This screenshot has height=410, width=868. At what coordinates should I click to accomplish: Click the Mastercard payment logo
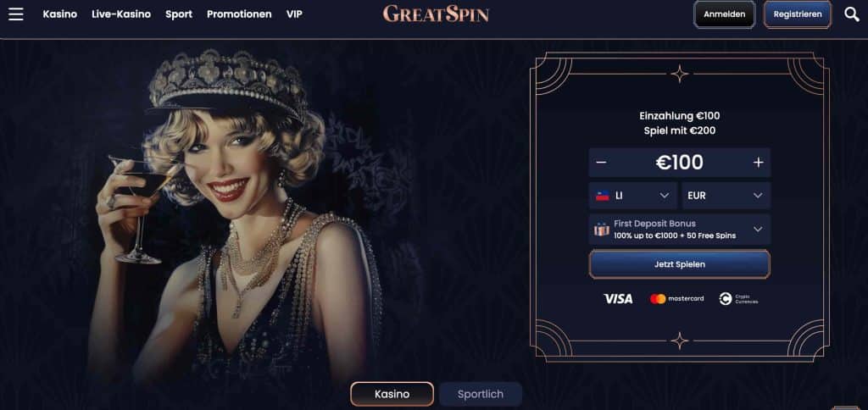tap(676, 299)
